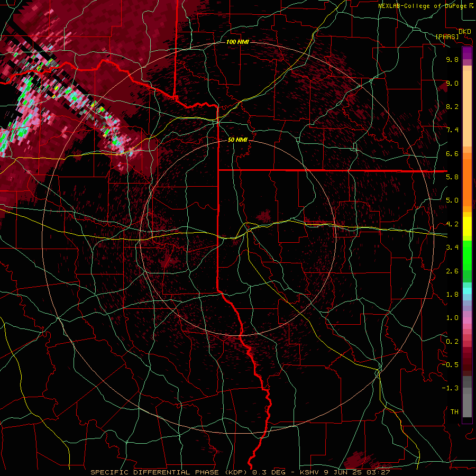This screenshot has height=476, width=476.
Task: Pick the yellow segment of the color bar
Action: [467, 226]
